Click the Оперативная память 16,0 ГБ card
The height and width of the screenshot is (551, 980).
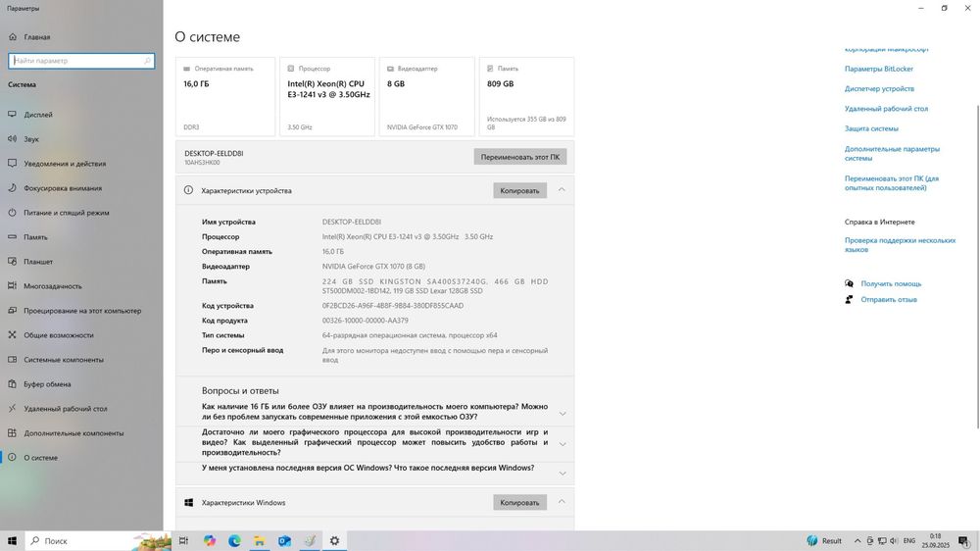[225, 96]
